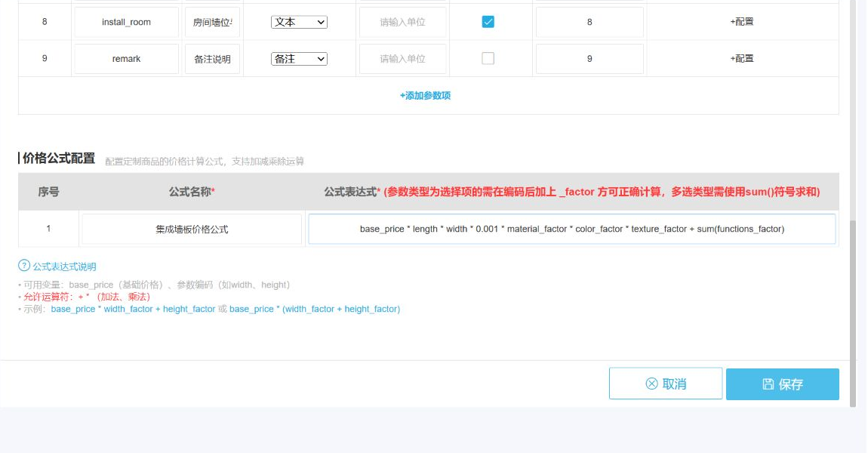The height and width of the screenshot is (453, 868).
Task: Click the 取消 button
Action: coord(666,384)
